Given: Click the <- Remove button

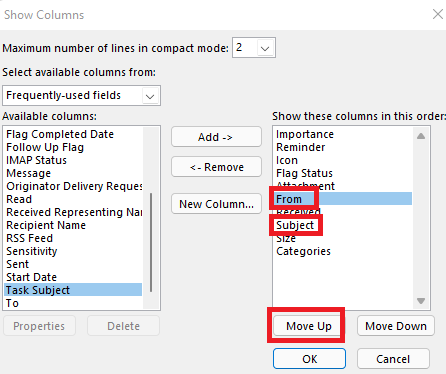Looking at the screenshot, I should pos(216,167).
